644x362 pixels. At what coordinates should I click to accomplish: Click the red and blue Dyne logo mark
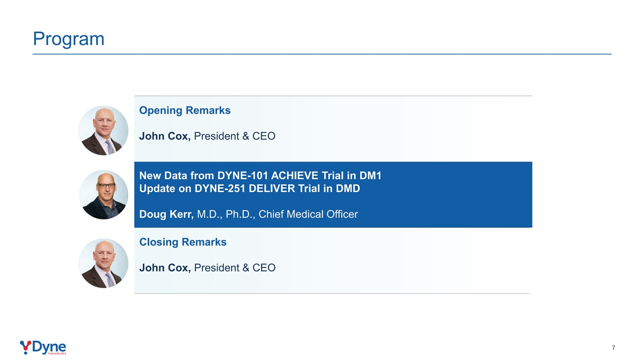pyautogui.click(x=25, y=346)
